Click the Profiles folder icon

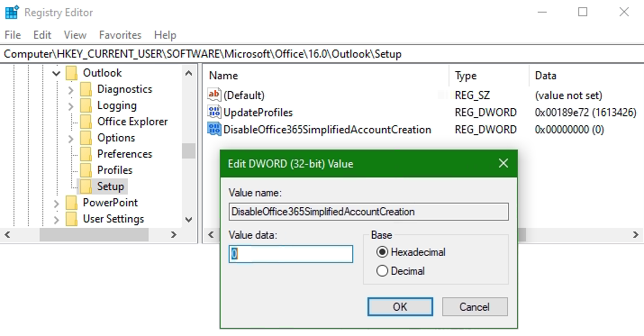[x=86, y=170]
